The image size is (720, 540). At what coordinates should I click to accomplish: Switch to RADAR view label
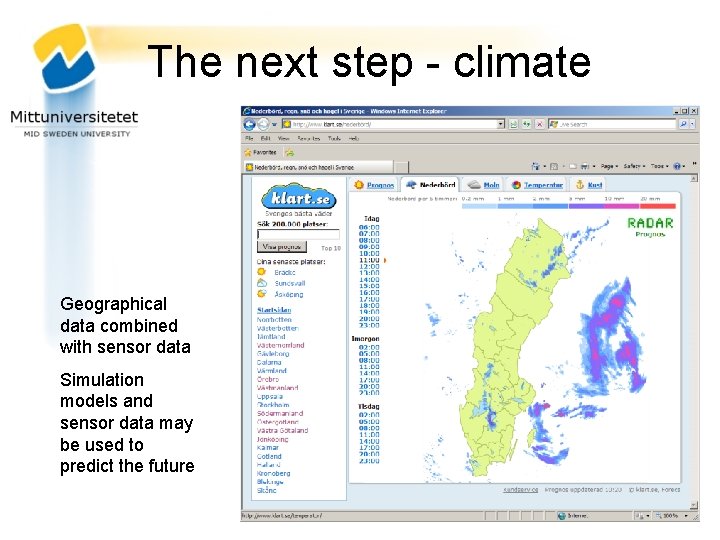point(650,223)
